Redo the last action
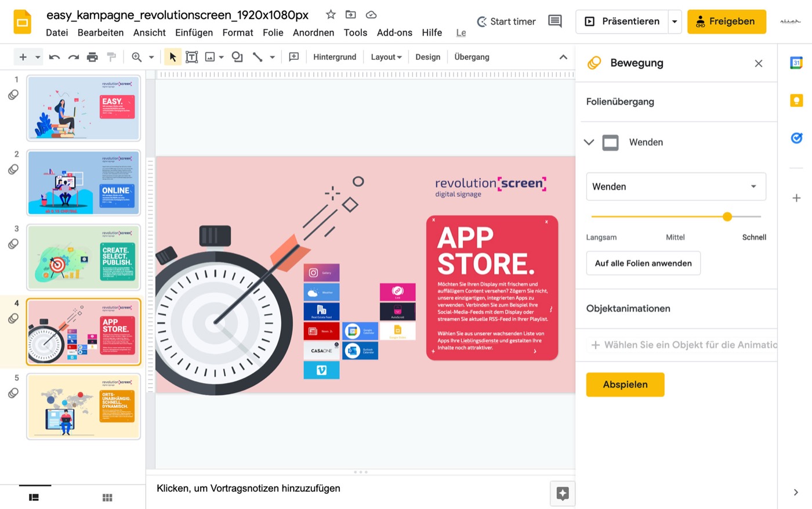812x509 pixels. (x=74, y=57)
